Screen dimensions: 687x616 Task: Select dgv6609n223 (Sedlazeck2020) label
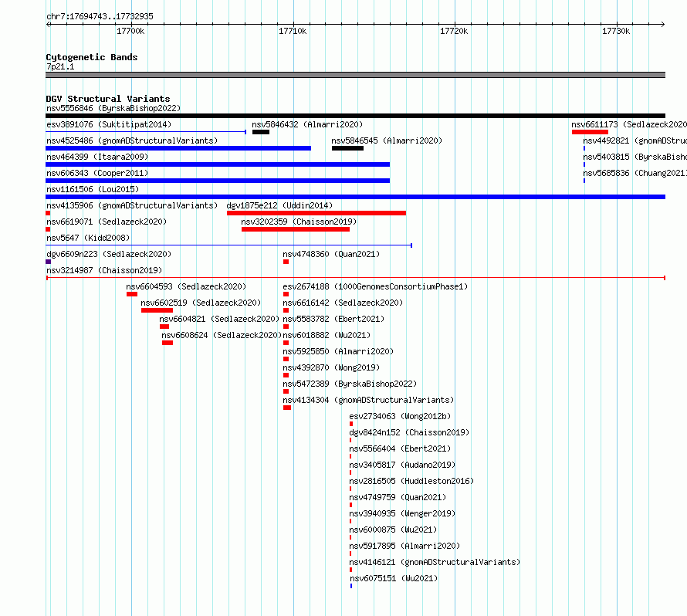(x=109, y=254)
